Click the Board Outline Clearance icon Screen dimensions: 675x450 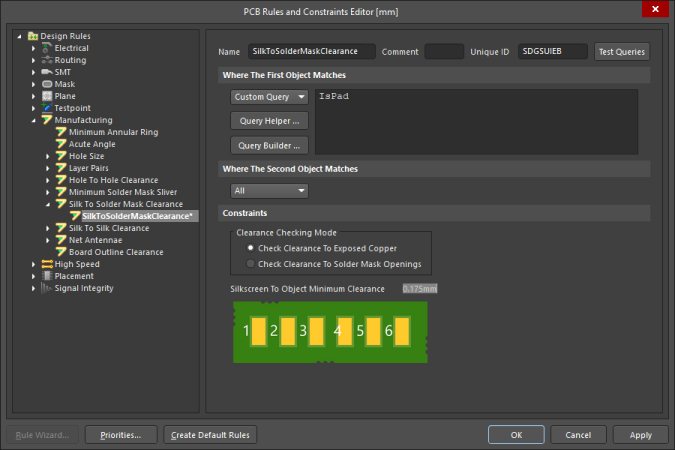click(61, 252)
